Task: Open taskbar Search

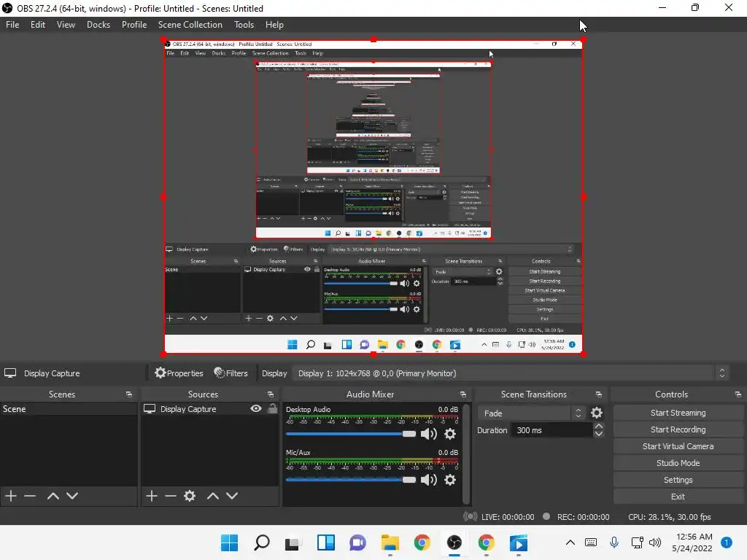Action: pyautogui.click(x=262, y=542)
